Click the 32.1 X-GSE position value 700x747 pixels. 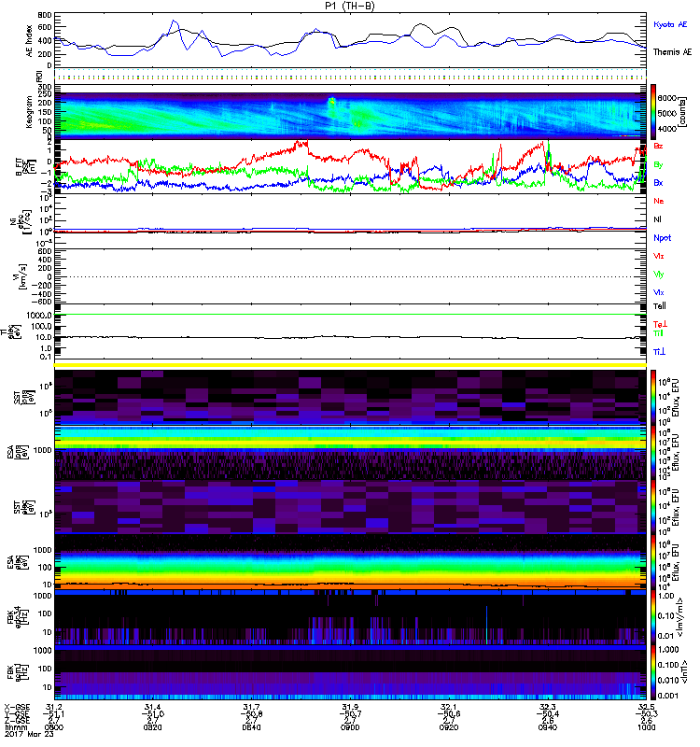click(449, 707)
